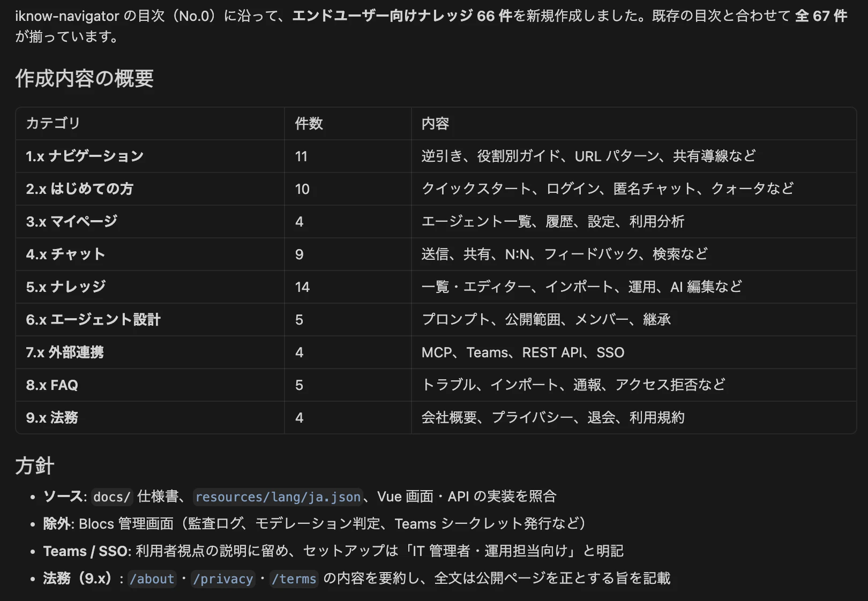The image size is (868, 601).
Task: Click the "カテゴリ" column header
Action: coord(53,124)
